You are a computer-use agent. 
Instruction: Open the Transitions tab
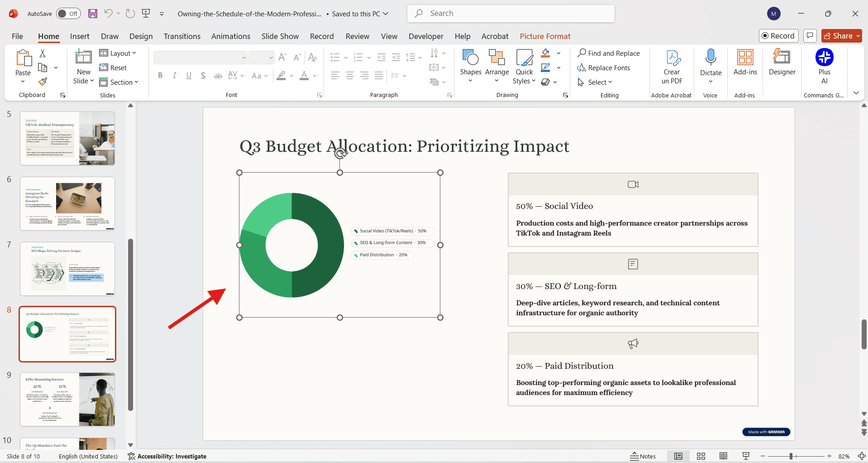182,36
